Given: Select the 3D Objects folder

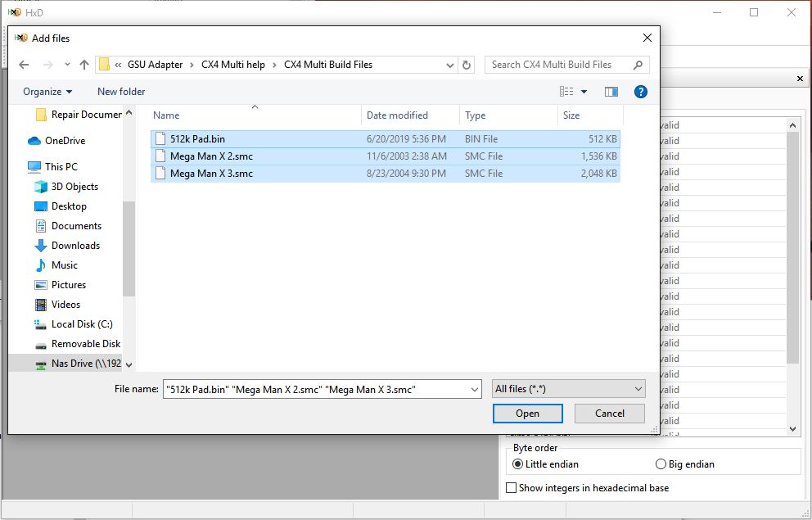Looking at the screenshot, I should [74, 187].
